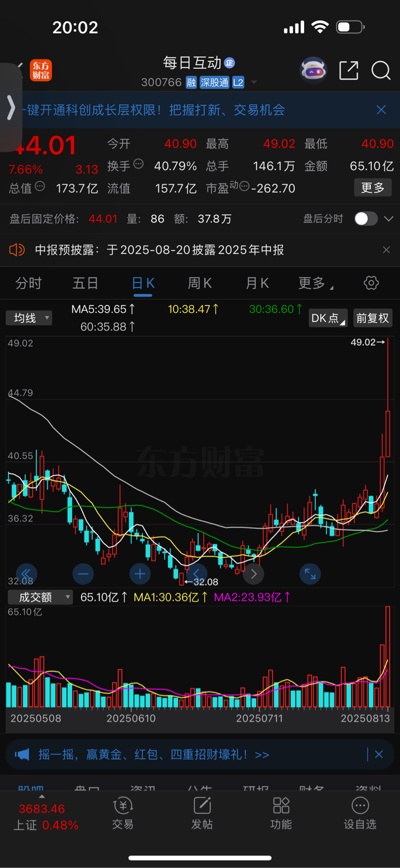Tap the 20250813 date label
The width and height of the screenshot is (400, 868).
(365, 718)
